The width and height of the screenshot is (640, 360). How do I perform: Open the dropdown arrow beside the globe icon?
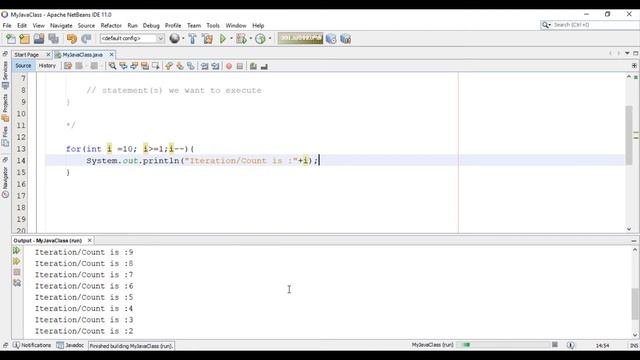pos(183,38)
